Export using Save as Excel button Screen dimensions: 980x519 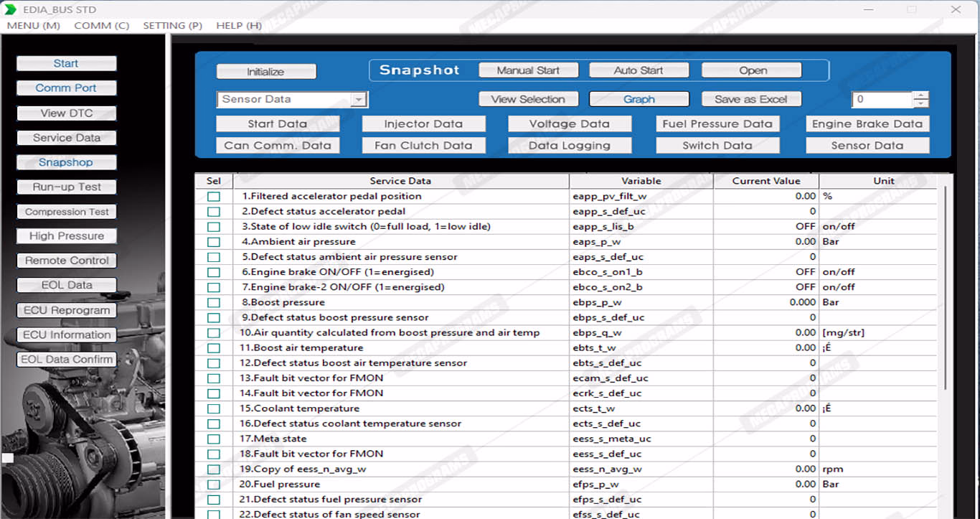tap(750, 99)
